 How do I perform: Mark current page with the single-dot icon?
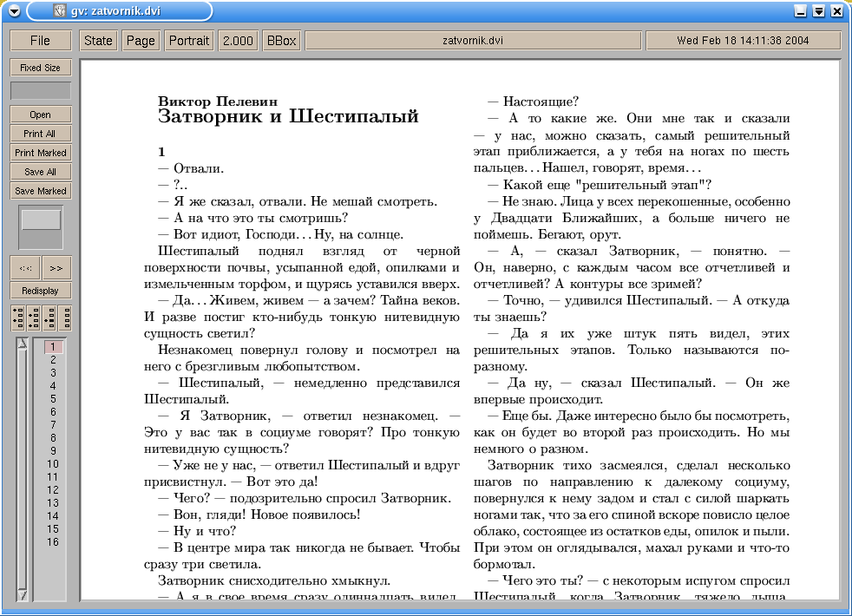(49, 318)
